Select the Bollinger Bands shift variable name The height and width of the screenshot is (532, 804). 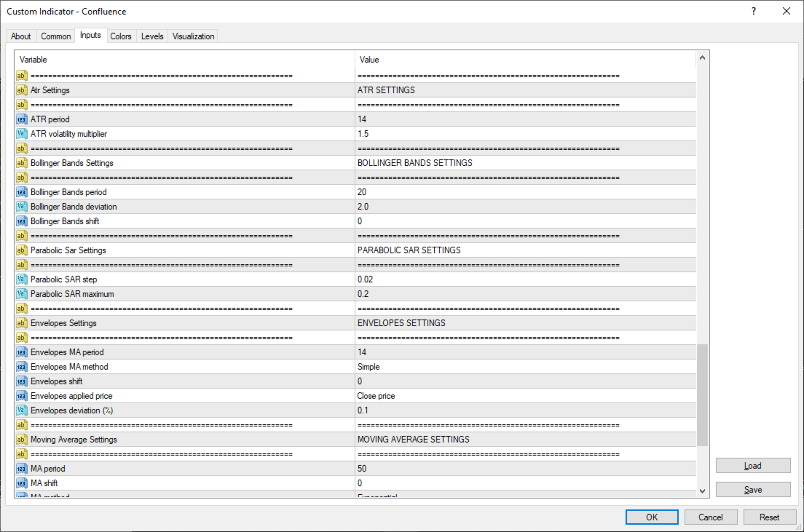65,221
